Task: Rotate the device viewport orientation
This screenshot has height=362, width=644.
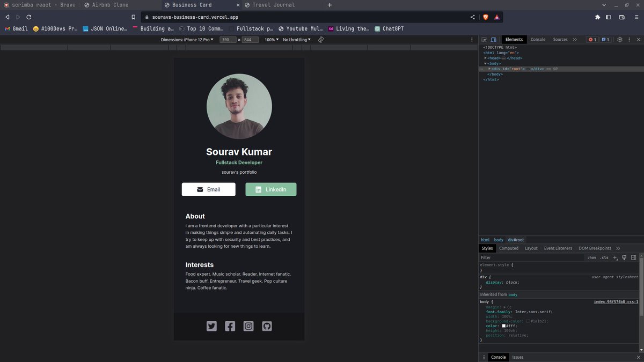Action: point(320,40)
